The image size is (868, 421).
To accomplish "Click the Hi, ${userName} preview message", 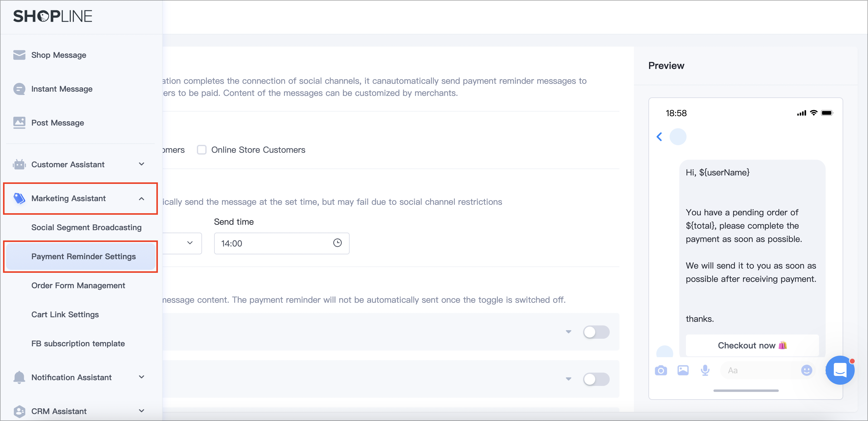I will tap(717, 173).
